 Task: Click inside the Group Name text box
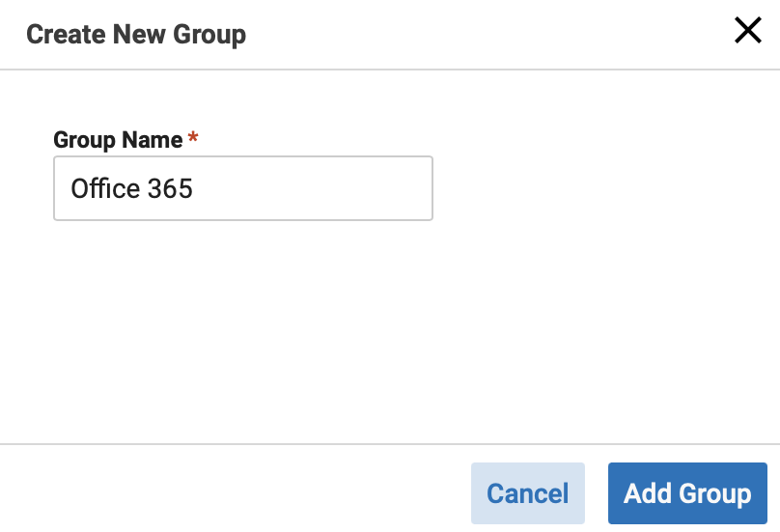[x=243, y=188]
